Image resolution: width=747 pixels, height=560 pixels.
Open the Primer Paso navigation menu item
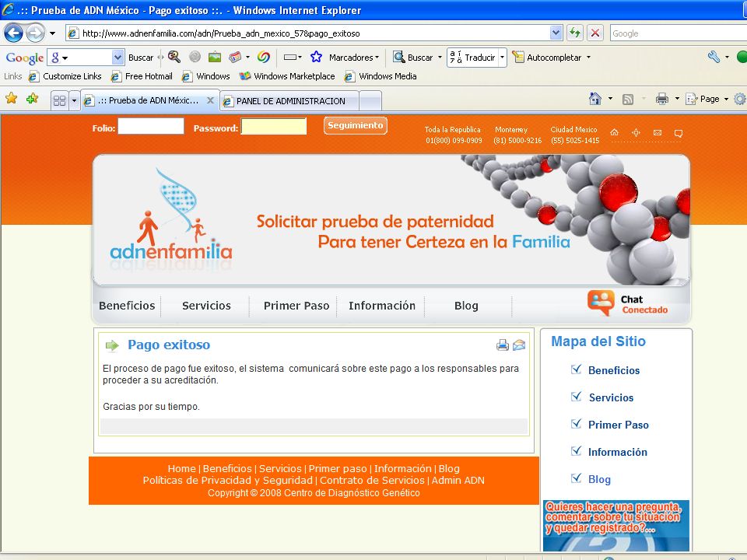[x=296, y=306]
